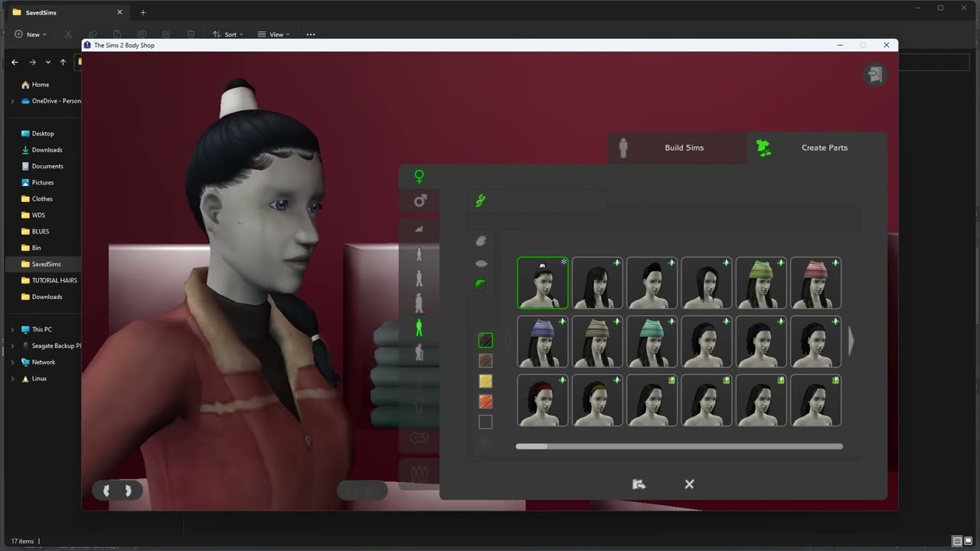980x551 pixels.
Task: Cancel with the X icon below catalog
Action: 689,484
